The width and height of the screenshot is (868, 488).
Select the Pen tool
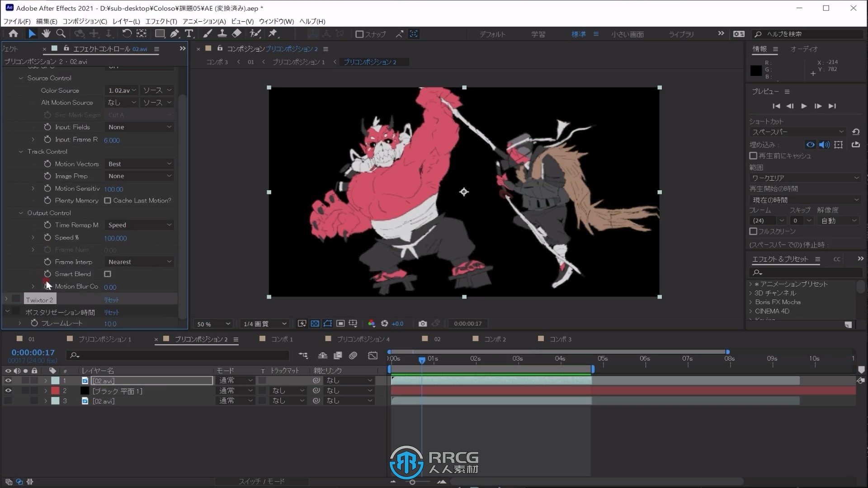175,33
